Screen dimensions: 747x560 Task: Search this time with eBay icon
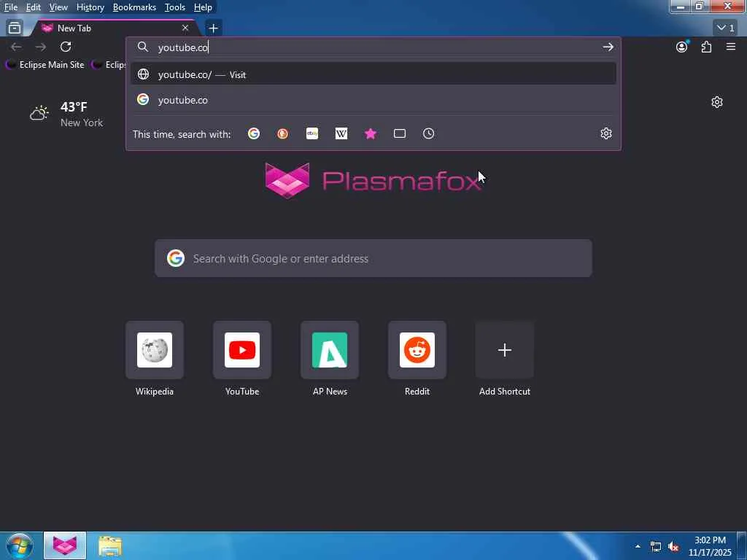click(x=312, y=134)
